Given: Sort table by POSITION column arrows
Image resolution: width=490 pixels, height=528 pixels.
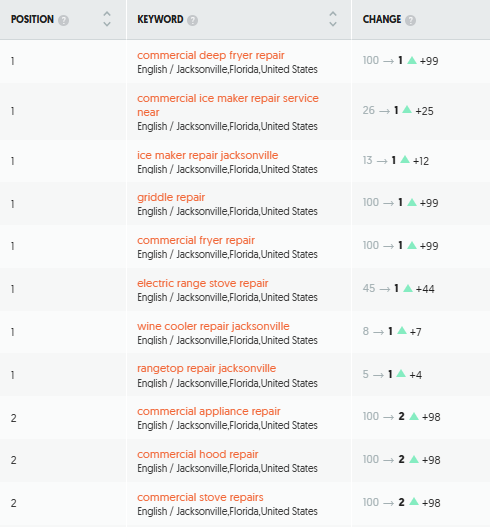Looking at the screenshot, I should pos(107,19).
